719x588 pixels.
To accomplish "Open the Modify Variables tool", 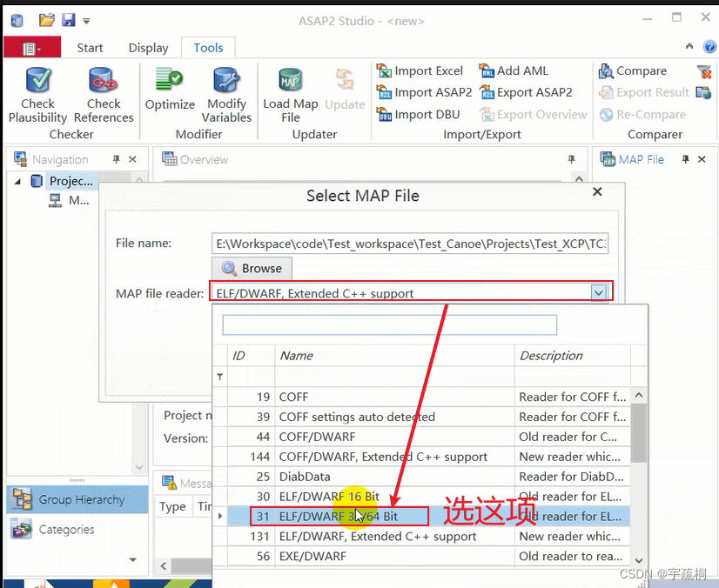I will [x=226, y=95].
